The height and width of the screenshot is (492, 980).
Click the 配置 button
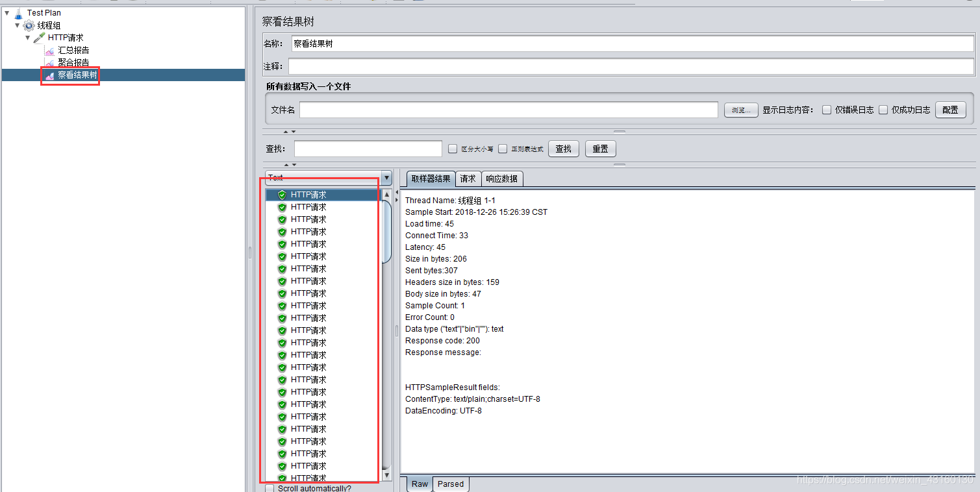point(950,110)
